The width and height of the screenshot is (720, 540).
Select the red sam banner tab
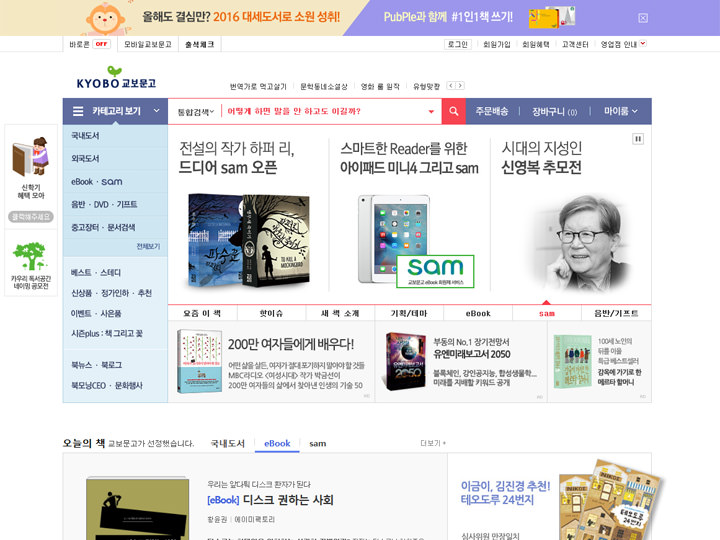click(546, 313)
